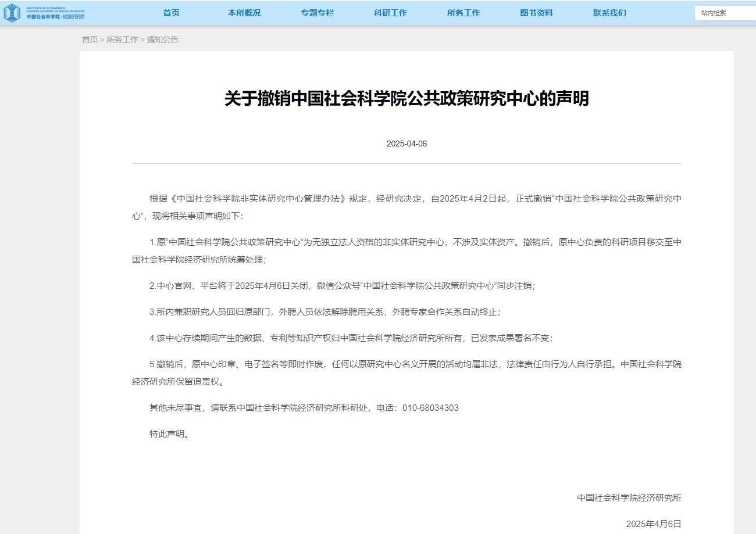This screenshot has width=756, height=534.
Task: Open the 首页 navigation menu item
Action: click(171, 13)
